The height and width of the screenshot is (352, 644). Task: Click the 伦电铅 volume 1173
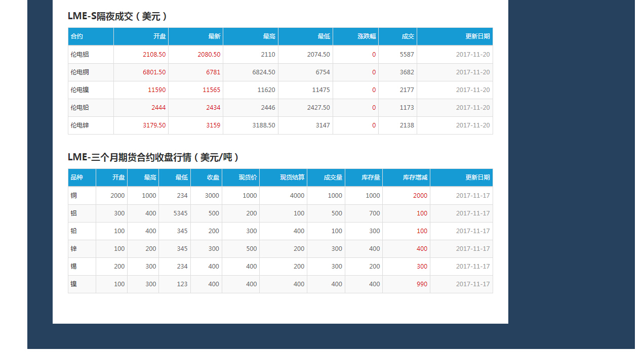(x=407, y=107)
